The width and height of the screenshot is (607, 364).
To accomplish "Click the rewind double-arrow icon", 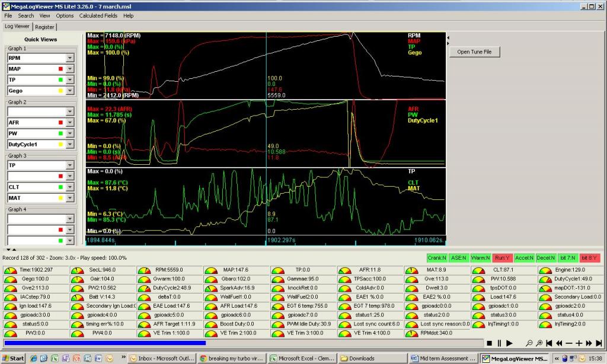I will (x=559, y=343).
